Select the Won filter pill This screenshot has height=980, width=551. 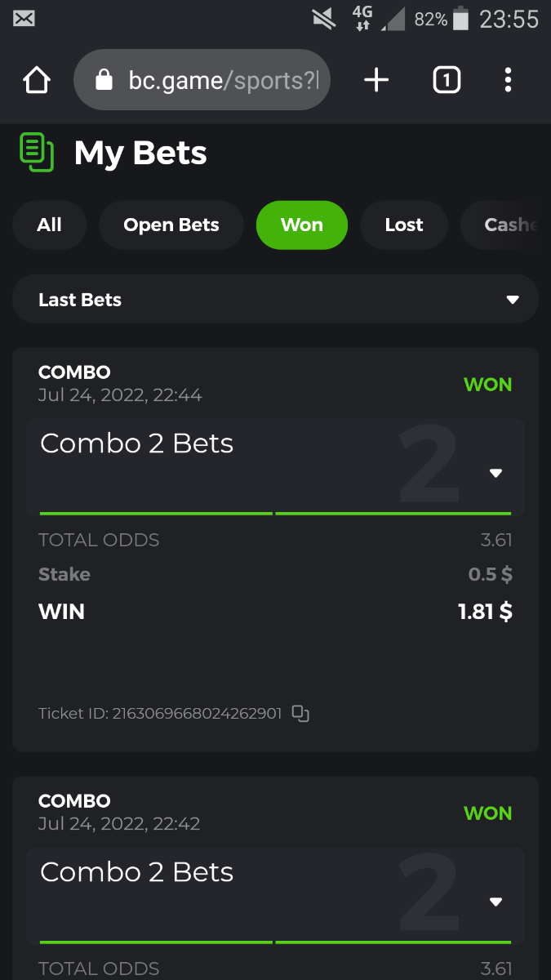coord(302,225)
